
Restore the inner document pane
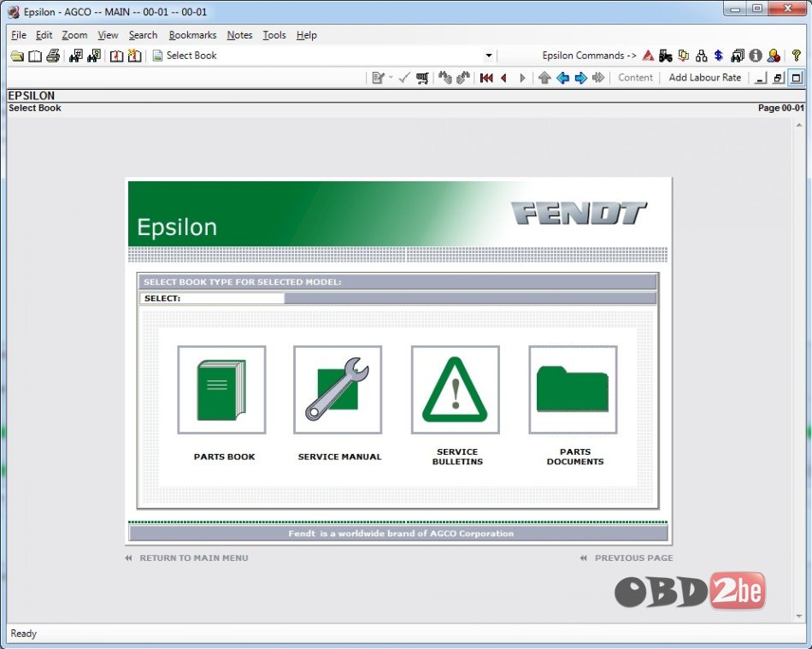(778, 78)
